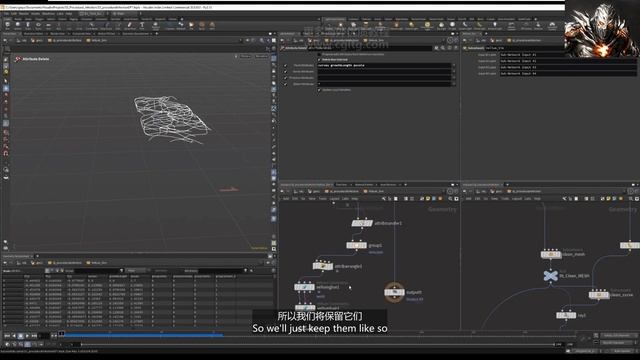
Task: Toggle the Delete Non Selected checkbox
Action: point(320,60)
